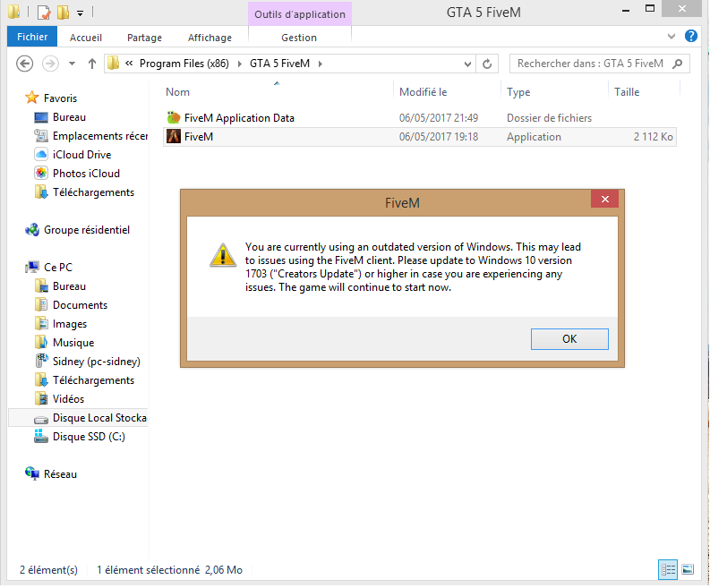Open Bureau under Favoris
Image resolution: width=710 pixels, height=588 pixels.
point(69,117)
